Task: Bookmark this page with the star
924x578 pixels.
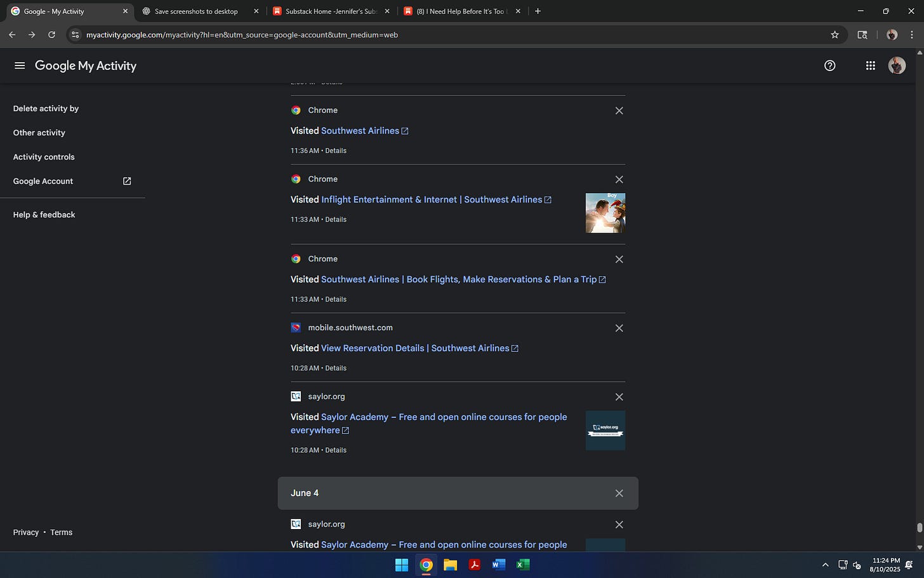Action: [x=835, y=35]
